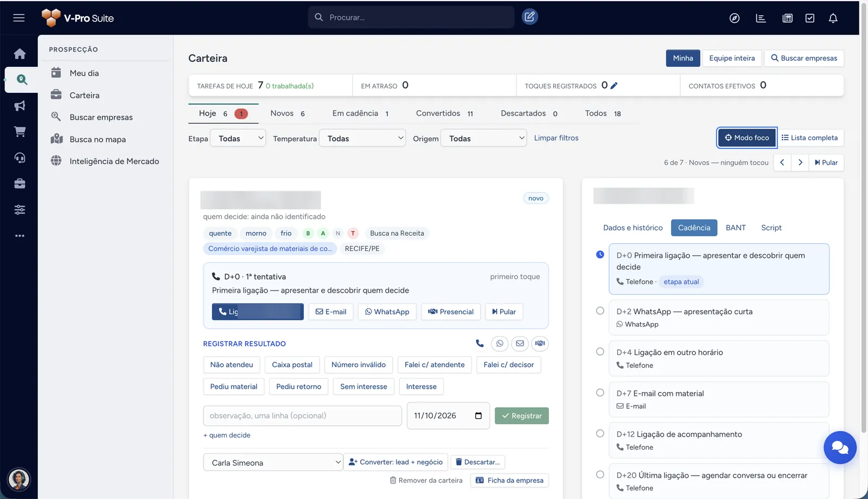Screen dimensions: 868x499
Task: Open the calculator table icon in top bar
Action: click(x=787, y=18)
